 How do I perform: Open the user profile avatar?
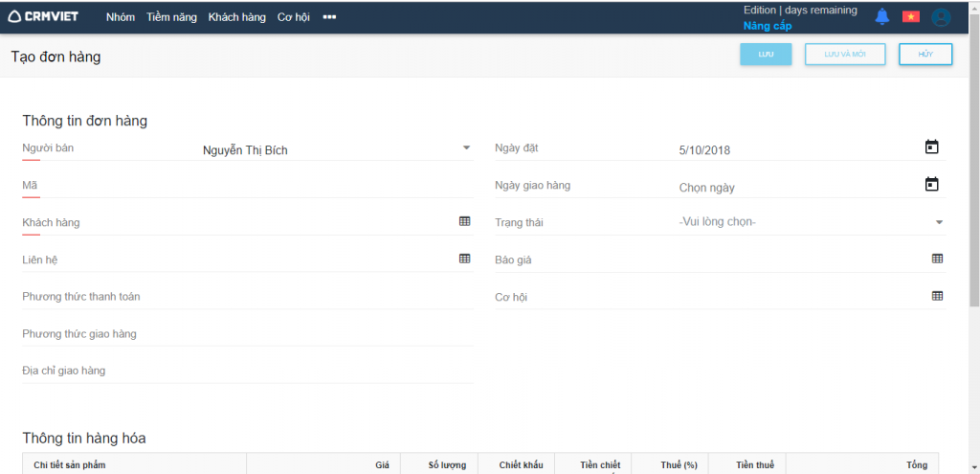coord(941,16)
